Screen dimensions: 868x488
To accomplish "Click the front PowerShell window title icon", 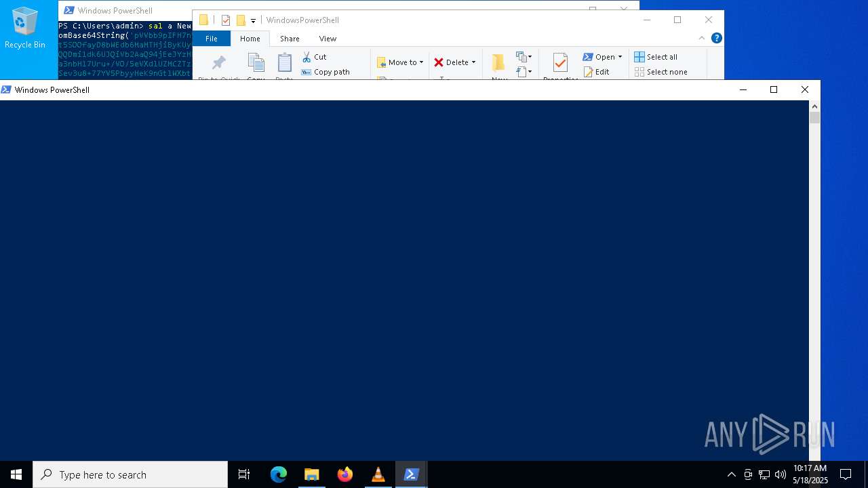I will (6, 89).
